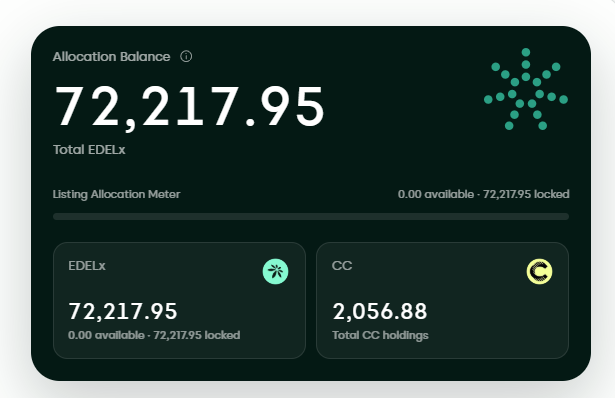
Task: Click the 'CC' card title
Action: (342, 266)
